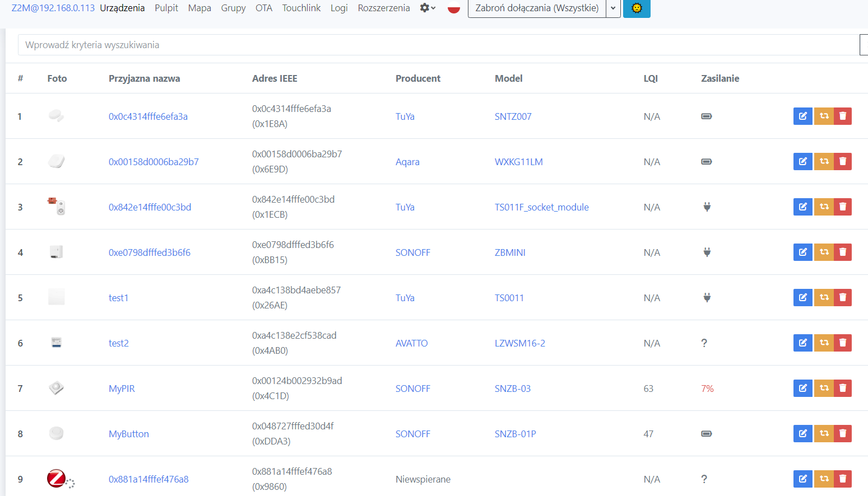The height and width of the screenshot is (496, 868).
Task: Expand permit join dropdown arrow
Action: click(613, 8)
